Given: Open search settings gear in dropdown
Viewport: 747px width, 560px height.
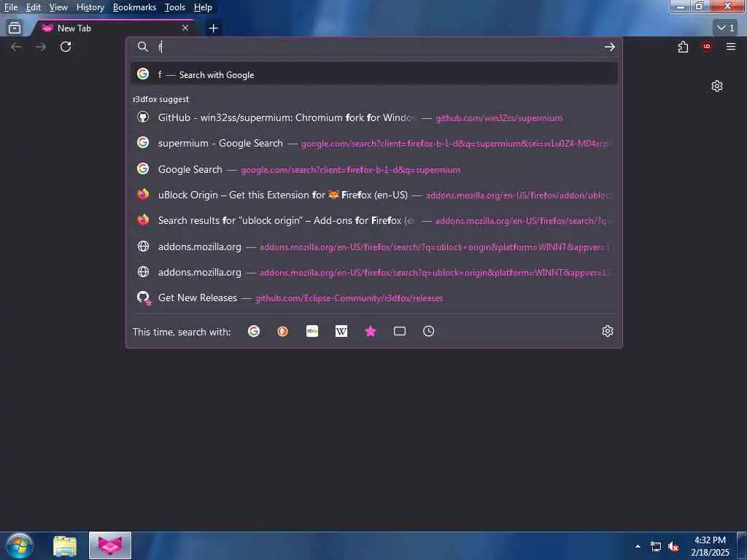Looking at the screenshot, I should pos(608,332).
